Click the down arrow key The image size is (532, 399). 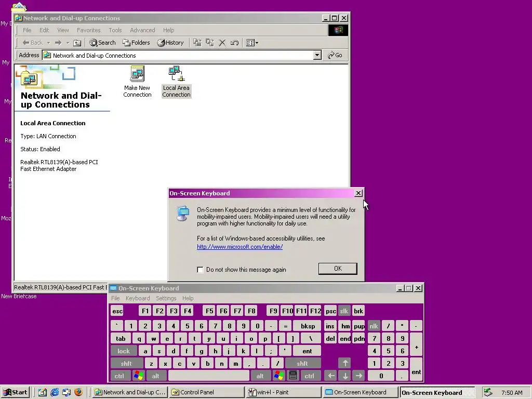pyautogui.click(x=345, y=376)
